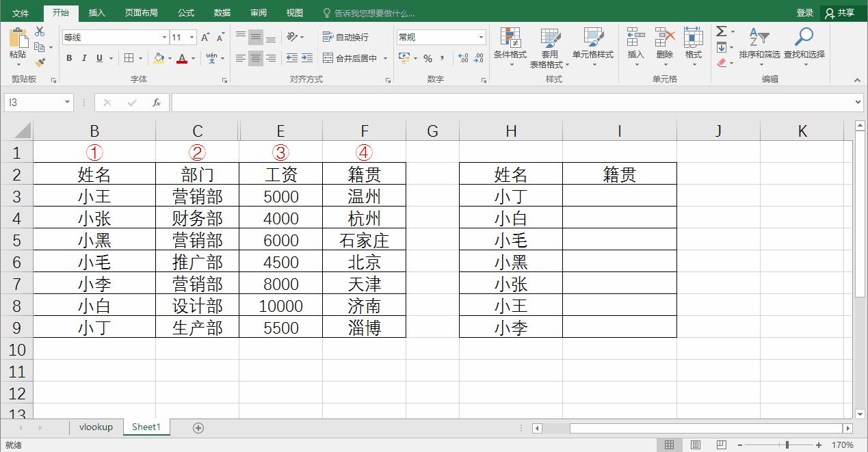Select the Format Painter icon
868x452 pixels.
click(39, 62)
